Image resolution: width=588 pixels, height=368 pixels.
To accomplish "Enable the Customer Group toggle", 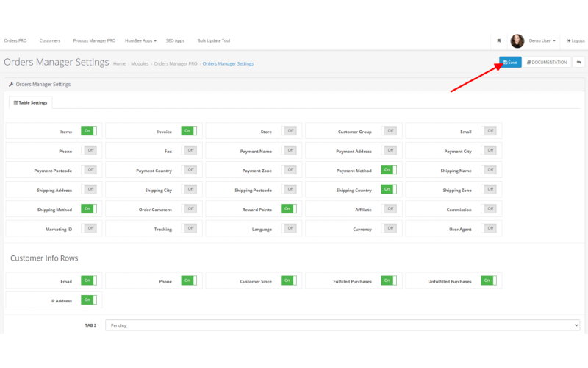I will 389,131.
